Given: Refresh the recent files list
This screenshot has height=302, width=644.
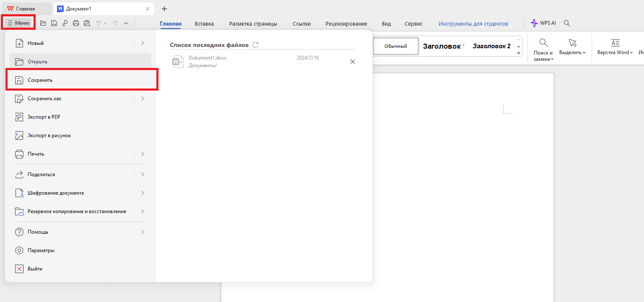Looking at the screenshot, I should click(256, 44).
